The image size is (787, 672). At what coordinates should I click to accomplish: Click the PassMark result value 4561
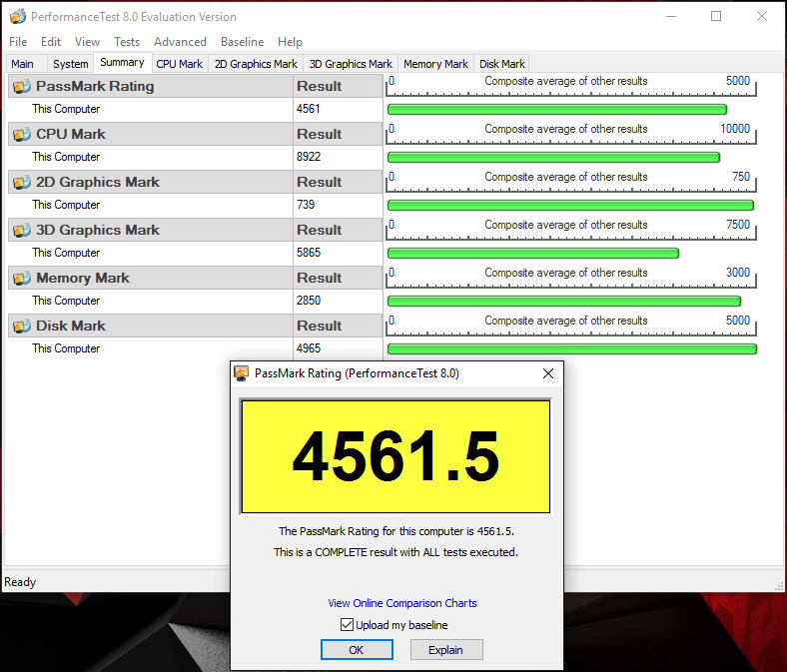(x=309, y=109)
